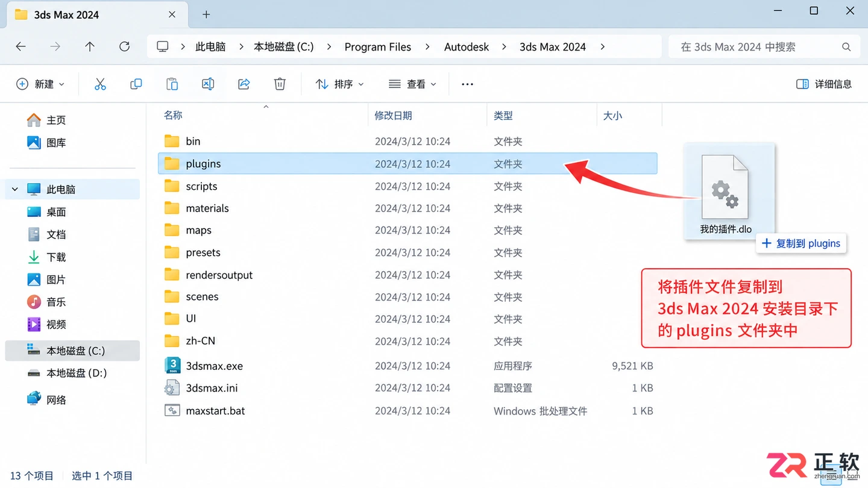The image size is (868, 488).
Task: Click the Copy icon in toolbar
Action: 136,84
